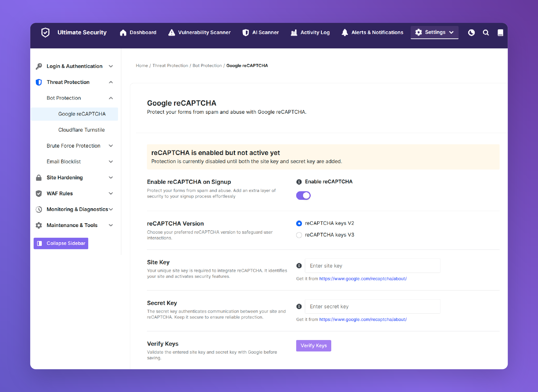Open the documentation book icon
The height and width of the screenshot is (392, 538).
coord(500,33)
